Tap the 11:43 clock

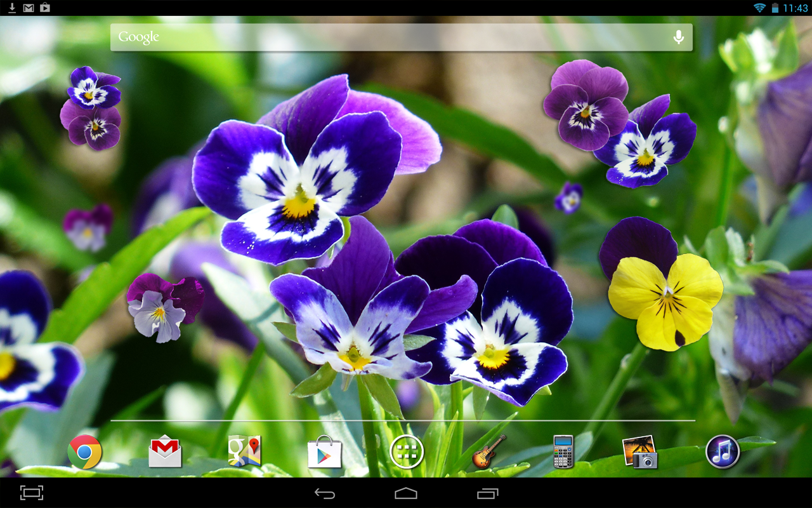[x=796, y=8]
